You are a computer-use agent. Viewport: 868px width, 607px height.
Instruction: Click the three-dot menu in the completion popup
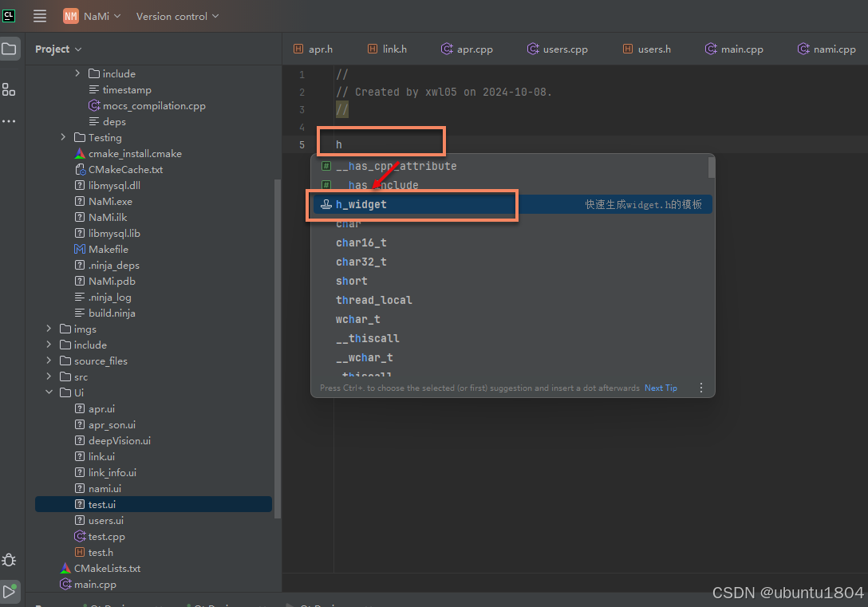701,387
